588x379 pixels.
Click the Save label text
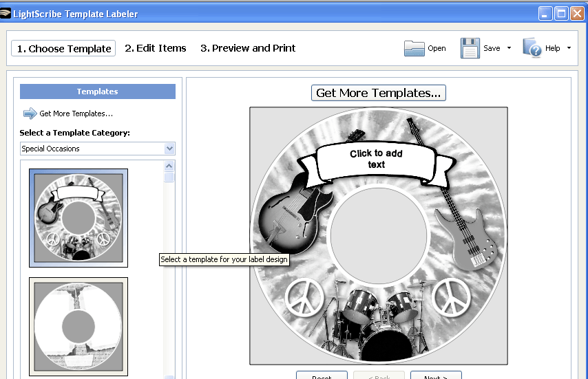(x=492, y=48)
